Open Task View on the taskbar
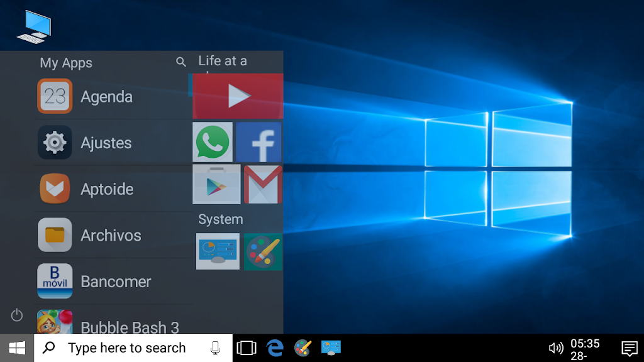644x362 pixels. point(247,348)
